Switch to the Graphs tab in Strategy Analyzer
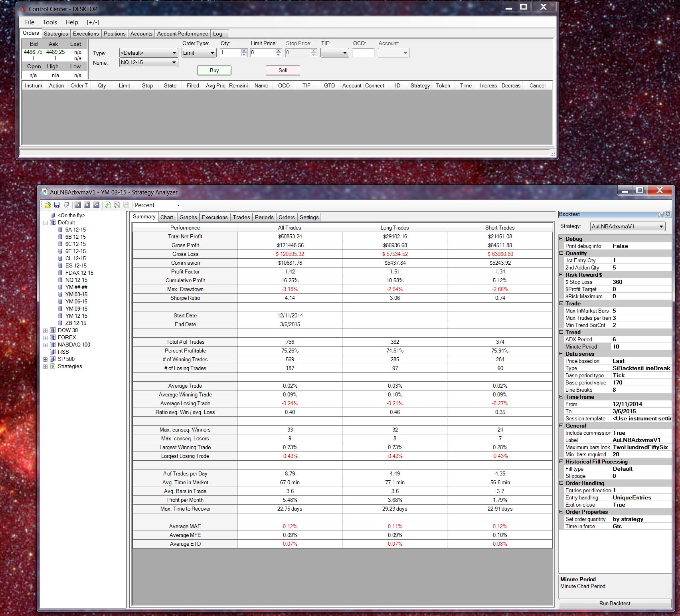 coord(188,217)
